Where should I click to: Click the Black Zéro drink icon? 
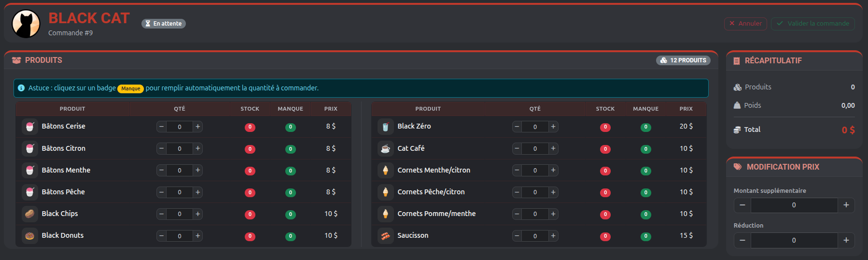pyautogui.click(x=385, y=127)
